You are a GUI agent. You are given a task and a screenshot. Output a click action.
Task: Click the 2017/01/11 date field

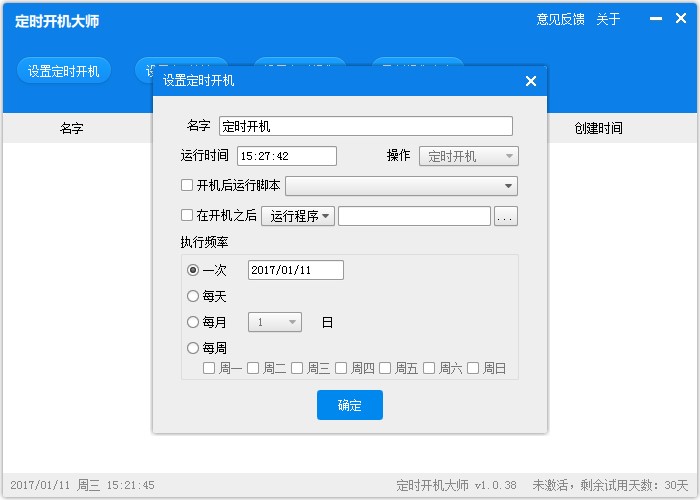pyautogui.click(x=296, y=270)
